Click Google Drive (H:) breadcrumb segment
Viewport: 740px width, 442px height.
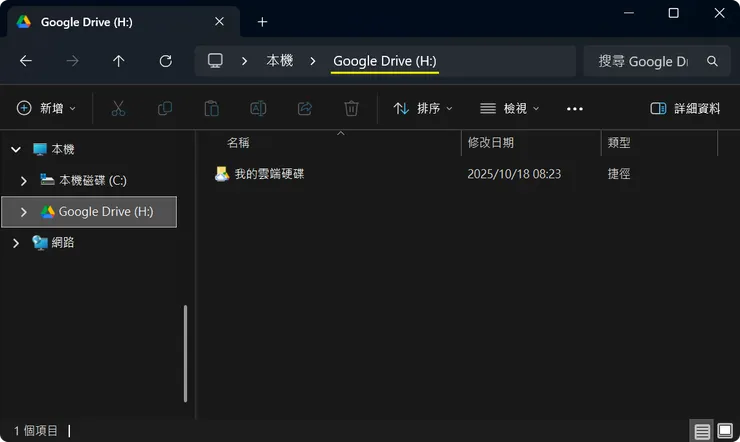tap(385, 61)
